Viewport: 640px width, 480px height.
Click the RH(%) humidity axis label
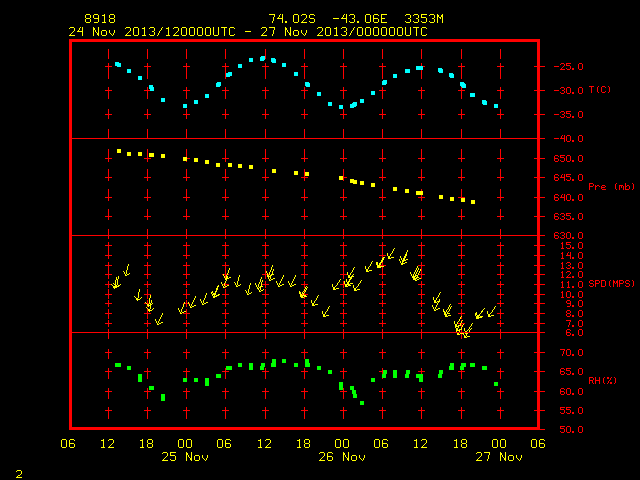click(x=602, y=380)
